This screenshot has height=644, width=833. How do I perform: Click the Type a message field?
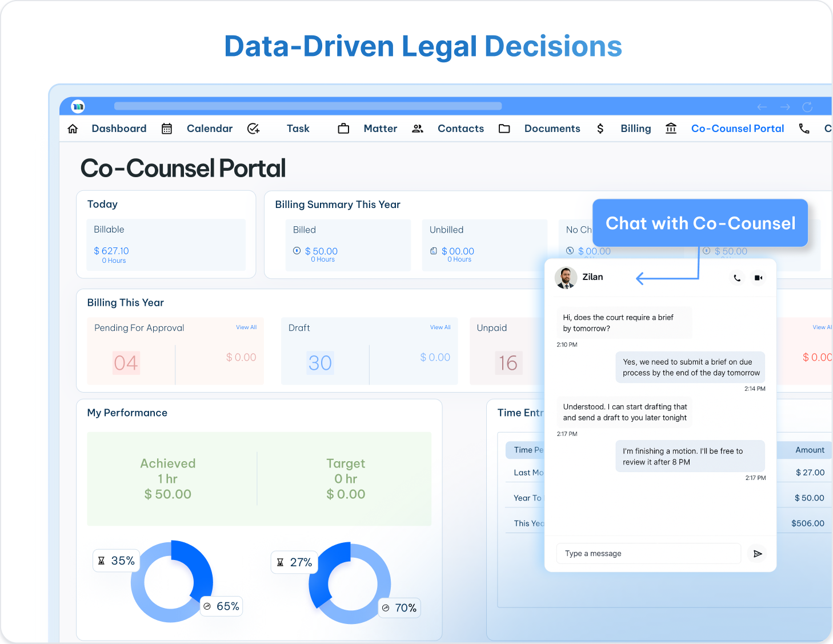point(648,554)
